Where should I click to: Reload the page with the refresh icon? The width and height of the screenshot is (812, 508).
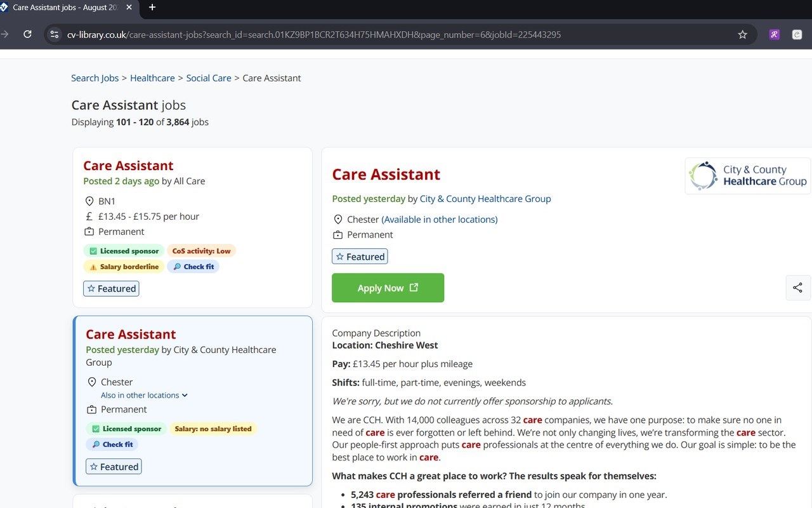click(27, 34)
